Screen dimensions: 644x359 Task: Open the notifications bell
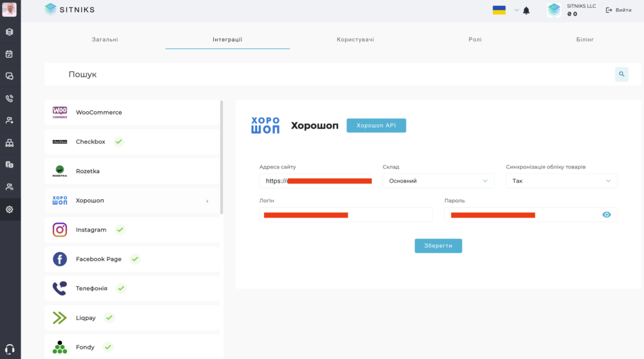click(x=526, y=11)
